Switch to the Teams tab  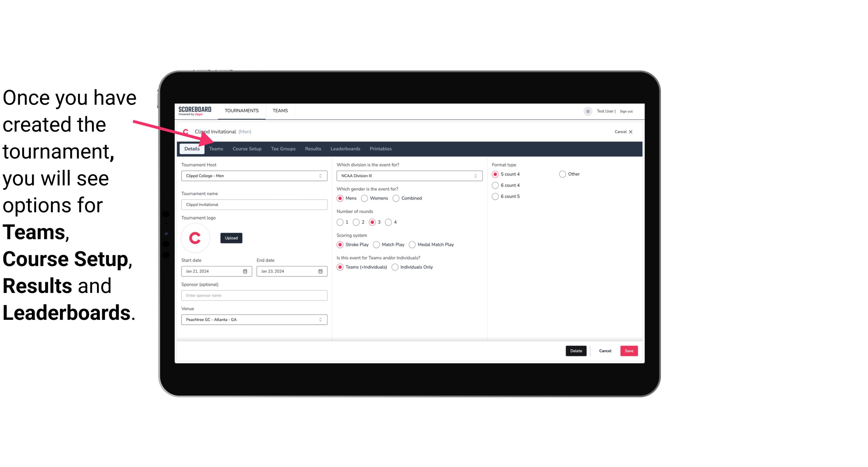tap(216, 149)
